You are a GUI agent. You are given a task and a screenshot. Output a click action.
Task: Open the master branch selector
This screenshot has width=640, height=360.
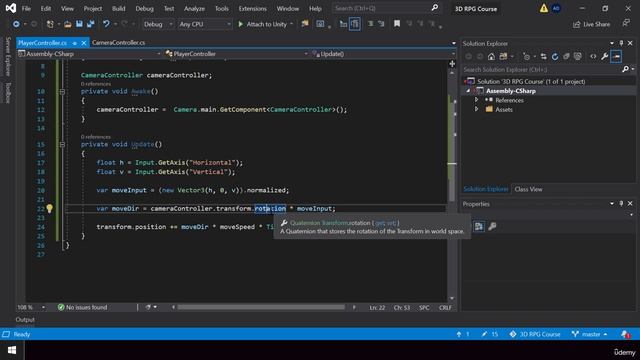[590, 334]
